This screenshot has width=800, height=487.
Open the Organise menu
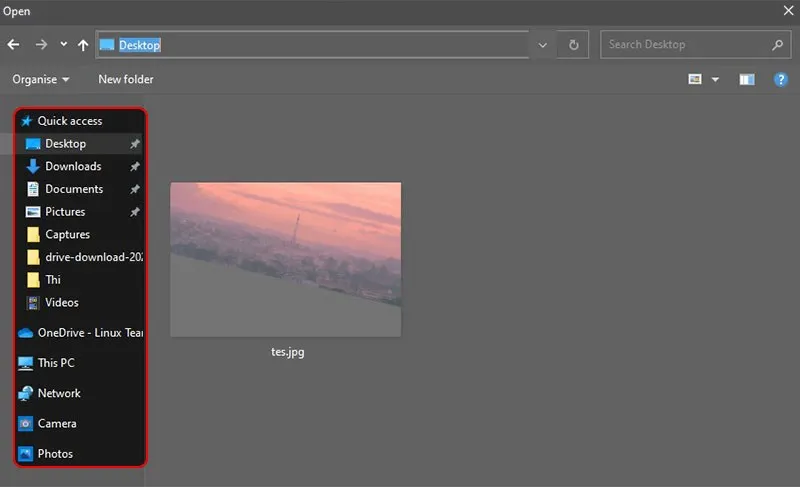(x=41, y=79)
